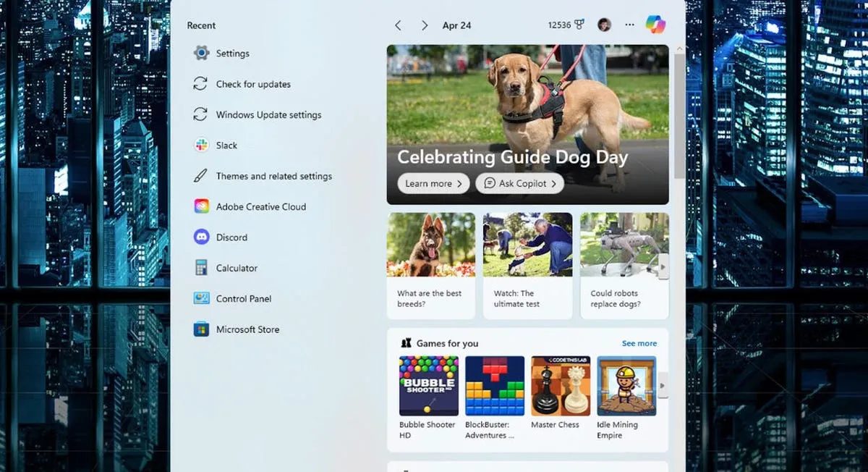Click the Slack app icon

pyautogui.click(x=201, y=146)
